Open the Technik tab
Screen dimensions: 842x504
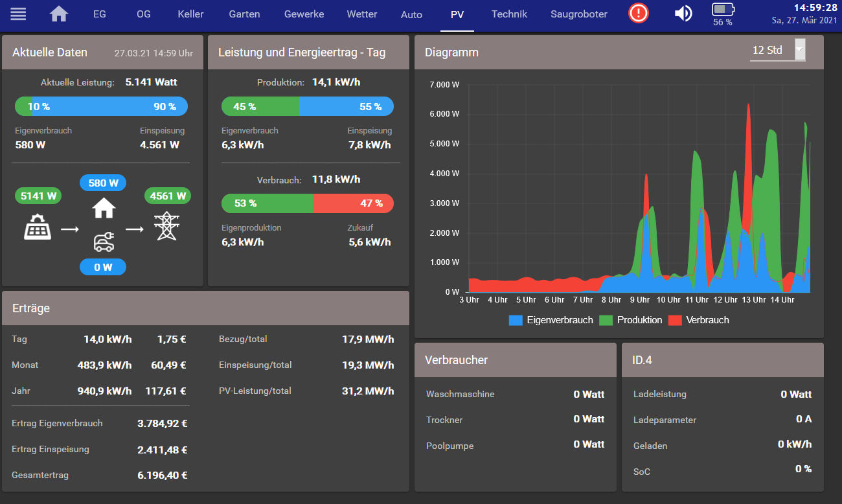click(x=509, y=14)
